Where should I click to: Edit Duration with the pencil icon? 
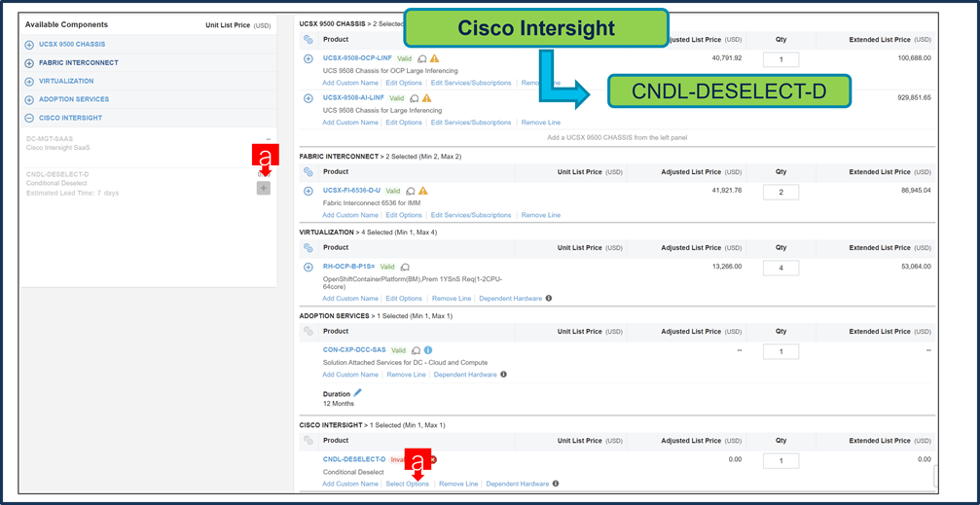pyautogui.click(x=357, y=393)
